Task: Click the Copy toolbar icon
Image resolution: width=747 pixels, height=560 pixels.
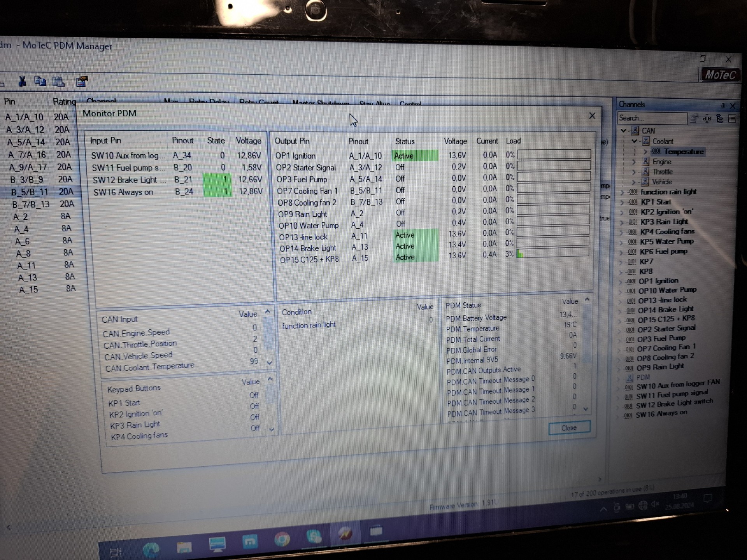Action: click(40, 81)
